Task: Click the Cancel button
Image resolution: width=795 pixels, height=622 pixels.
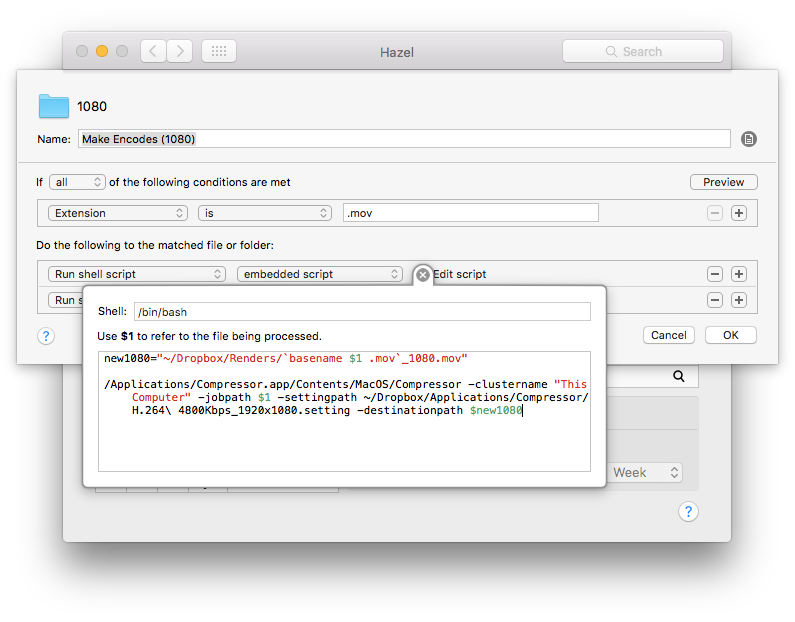Action: click(669, 335)
